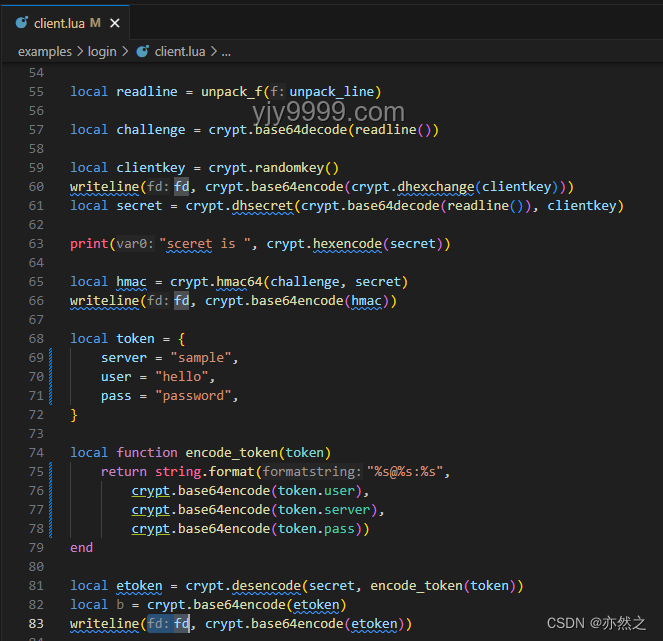Click the chevron after examples breadcrumb

(x=80, y=52)
